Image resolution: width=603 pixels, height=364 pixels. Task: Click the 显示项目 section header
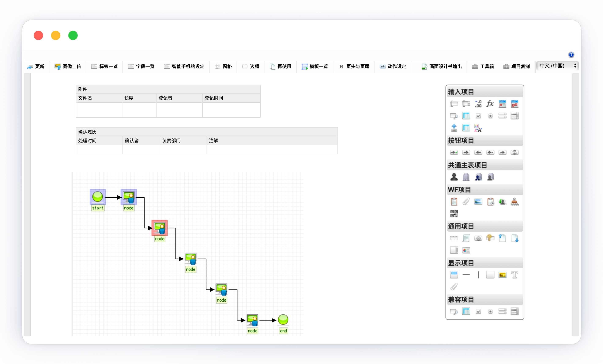485,263
